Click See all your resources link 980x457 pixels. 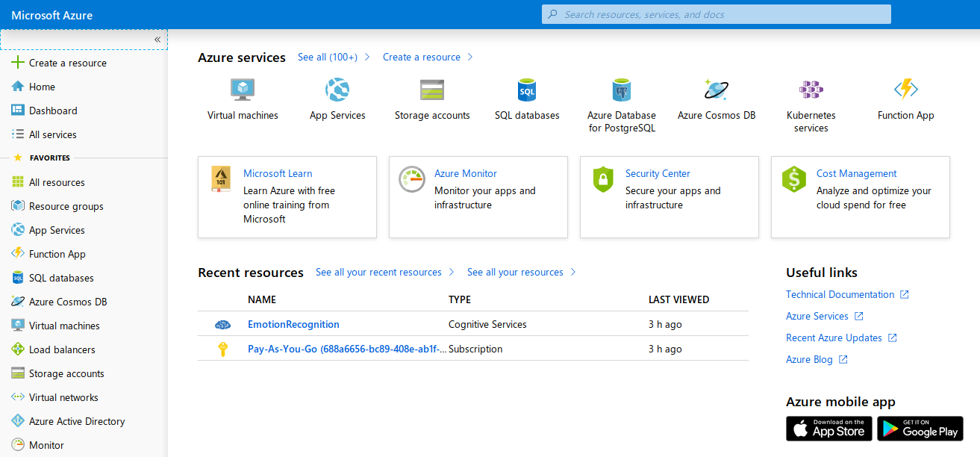click(515, 272)
